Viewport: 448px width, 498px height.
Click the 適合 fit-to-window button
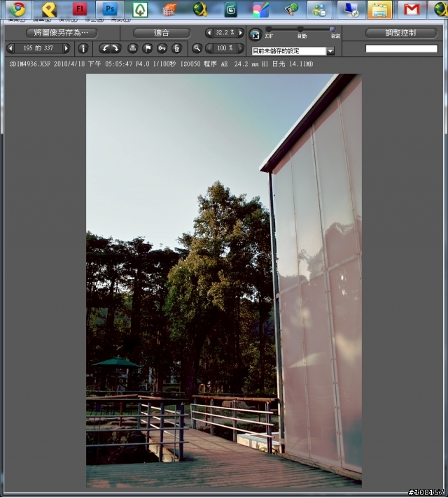click(162, 33)
